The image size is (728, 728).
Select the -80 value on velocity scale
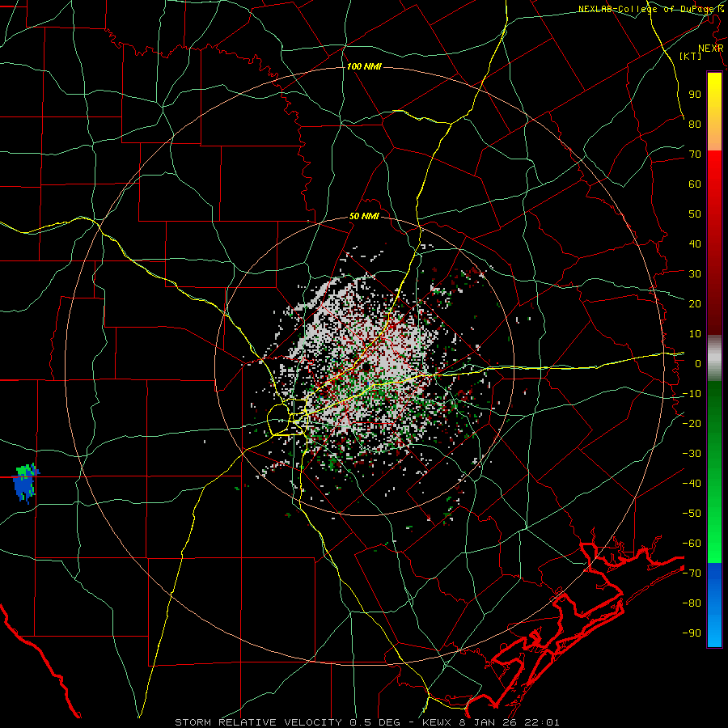point(692,603)
